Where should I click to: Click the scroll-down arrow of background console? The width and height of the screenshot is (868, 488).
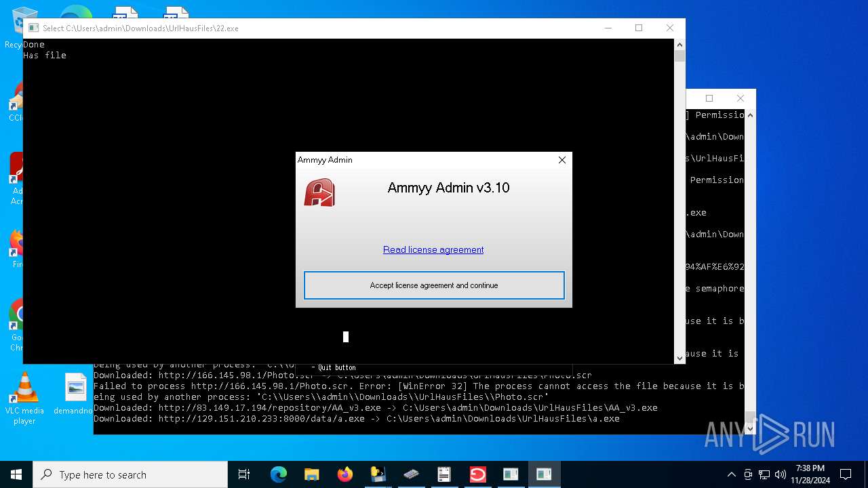click(750, 428)
